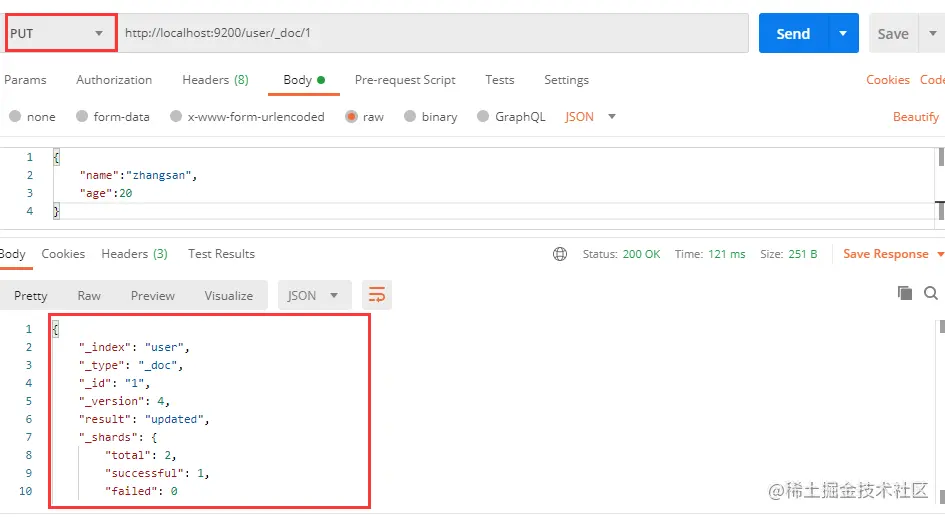Open the Tests tab
Screen dimensions: 945x517
500,80
